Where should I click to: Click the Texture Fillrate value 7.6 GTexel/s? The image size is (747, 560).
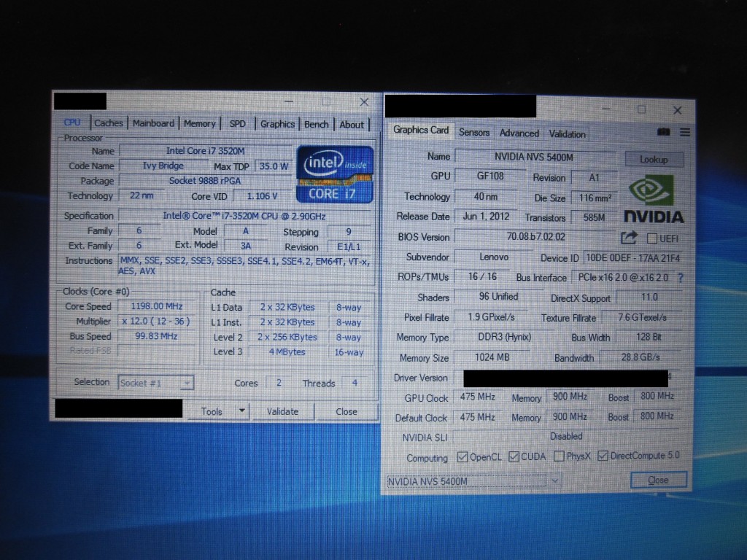point(642,317)
